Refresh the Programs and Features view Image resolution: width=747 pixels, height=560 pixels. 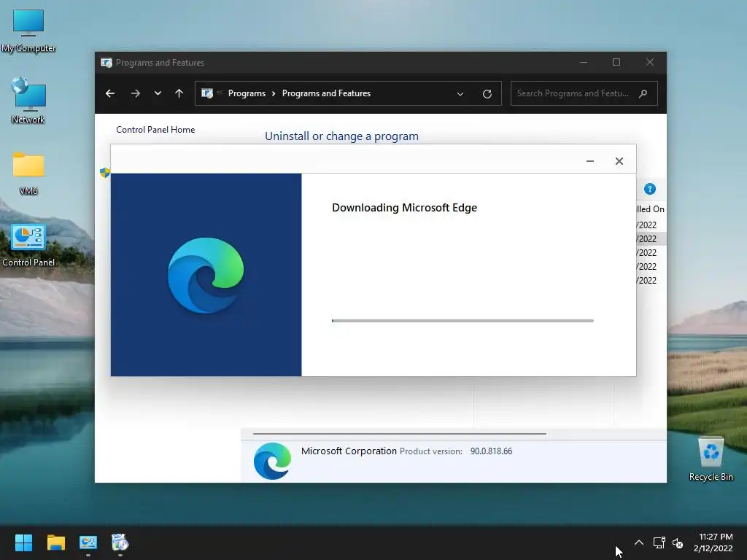click(487, 94)
